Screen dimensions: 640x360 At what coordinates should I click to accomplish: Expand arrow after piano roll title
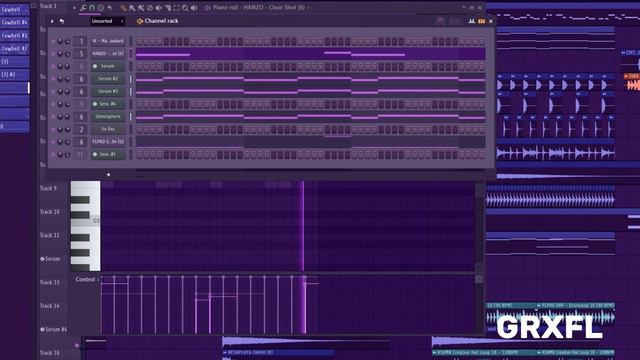click(308, 7)
